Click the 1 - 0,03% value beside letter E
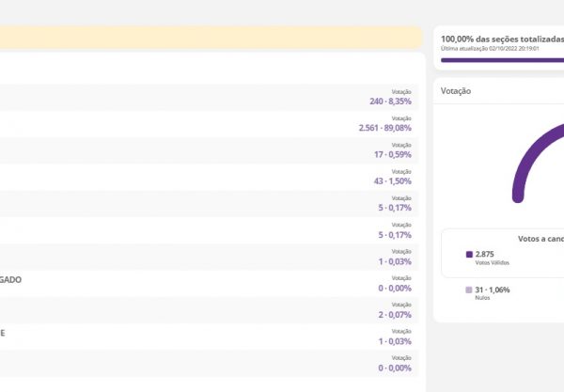Image resolution: width=564 pixels, height=392 pixels. (394, 340)
